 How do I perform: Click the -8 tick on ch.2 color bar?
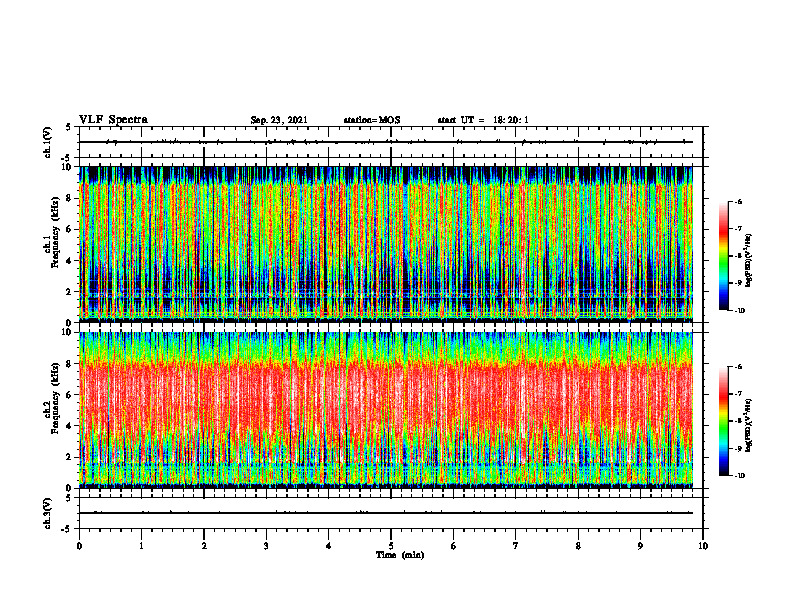(x=737, y=421)
